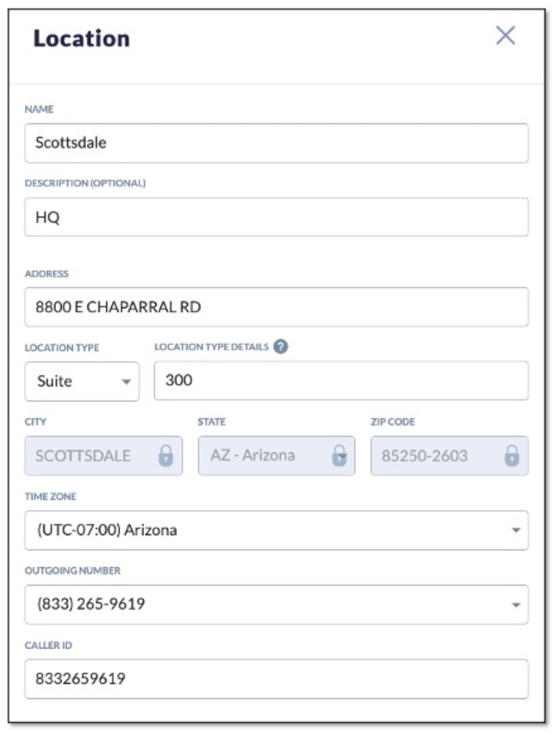The width and height of the screenshot is (560, 734).
Task: Click the lock icon in the Zip Code field
Action: pyautogui.click(x=512, y=456)
